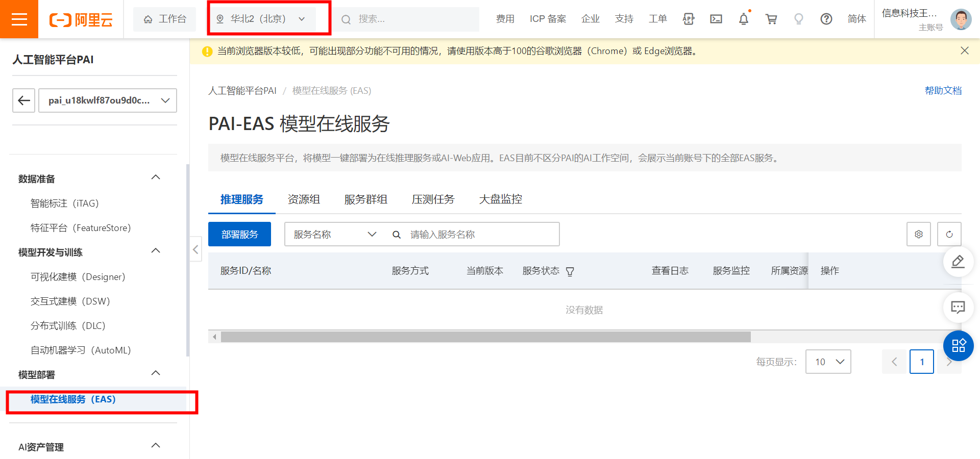Collapse the 数据准备 section
The image size is (980, 459).
156,177
